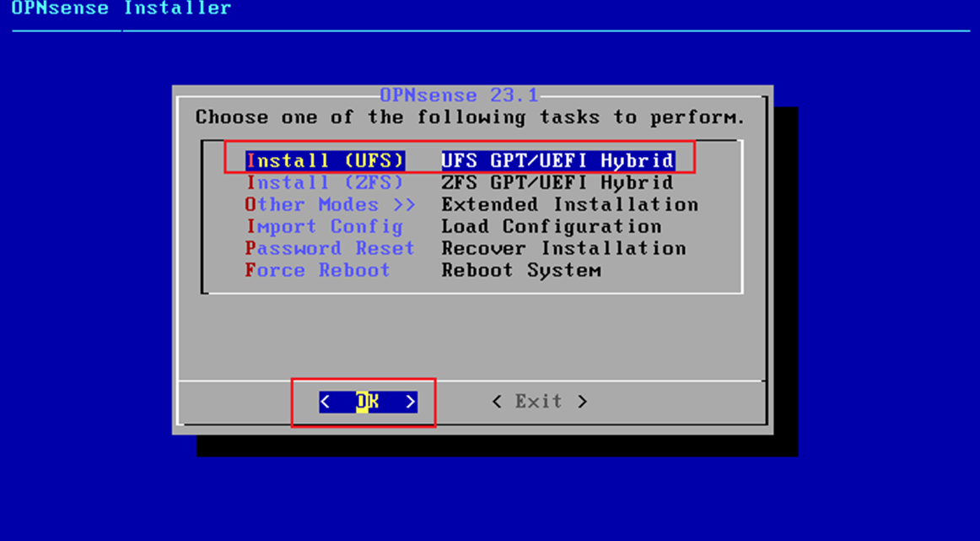Click the UFS GPT/UEFI Hybrid description
980x541 pixels.
[557, 160]
